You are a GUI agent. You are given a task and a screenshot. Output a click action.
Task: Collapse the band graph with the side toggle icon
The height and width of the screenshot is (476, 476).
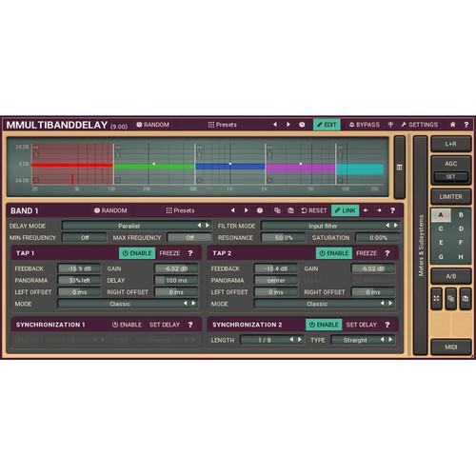point(400,168)
